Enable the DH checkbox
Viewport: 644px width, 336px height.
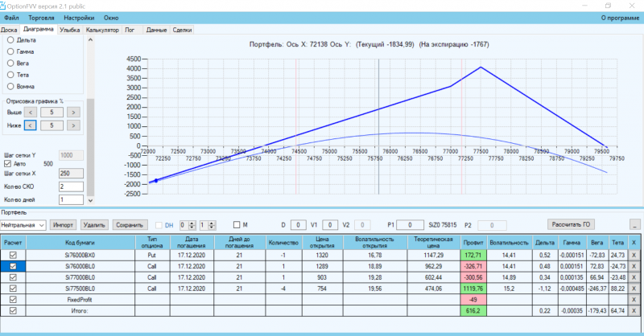click(159, 225)
